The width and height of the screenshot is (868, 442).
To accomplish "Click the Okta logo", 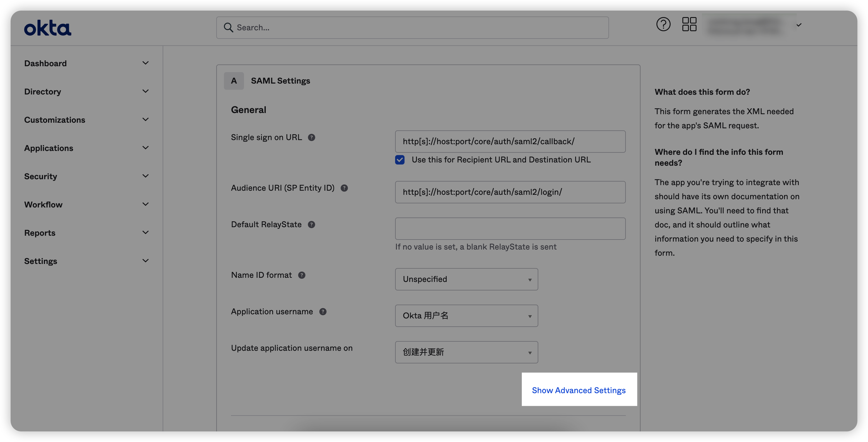I will click(x=47, y=28).
